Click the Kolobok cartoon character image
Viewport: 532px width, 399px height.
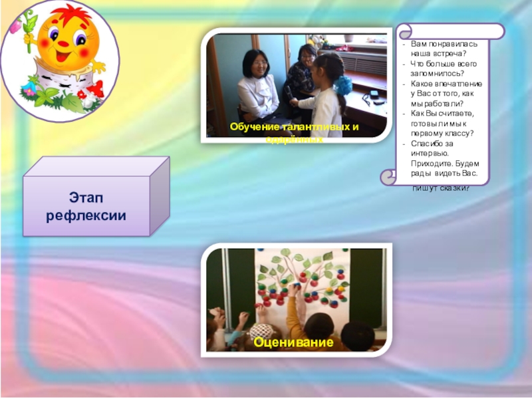tap(60, 61)
